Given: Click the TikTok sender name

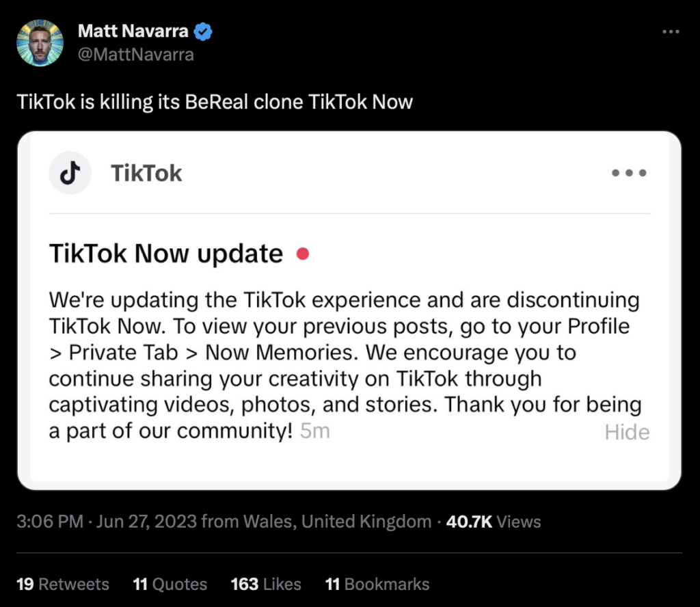Looking at the screenshot, I should (x=146, y=174).
